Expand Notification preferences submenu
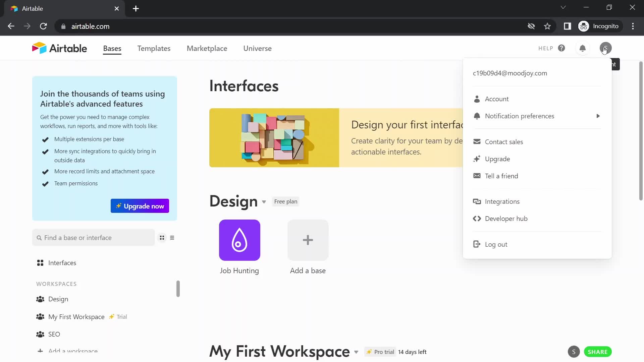The image size is (644, 362). coord(598,116)
